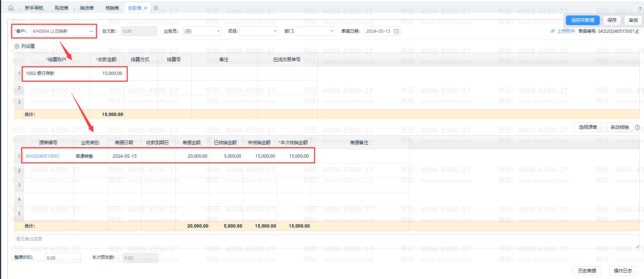Viewport: 644px width, 279px height.
Task: Click the help icon next to 自动核销
Action: point(638,127)
